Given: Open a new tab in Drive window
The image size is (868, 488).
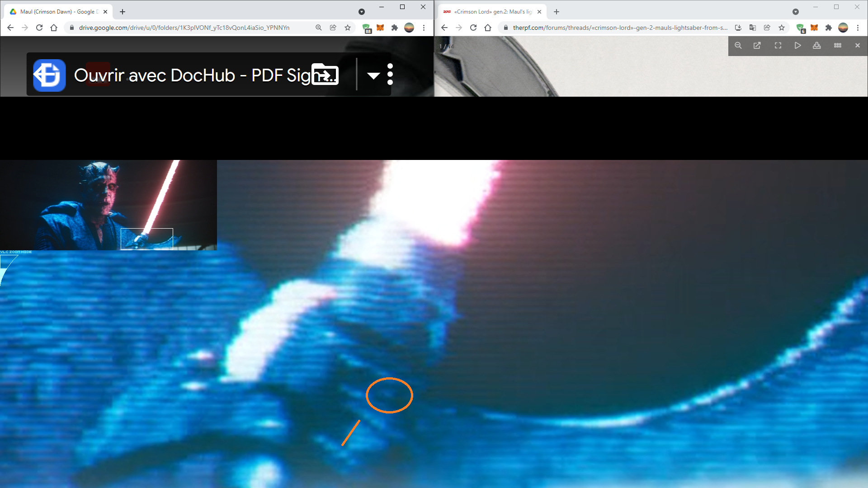Looking at the screenshot, I should 123,12.
